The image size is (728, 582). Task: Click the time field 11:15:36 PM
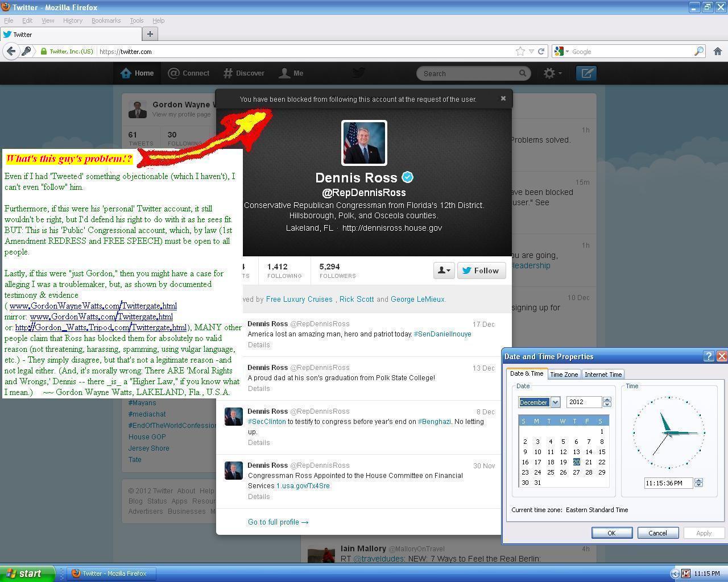669,483
